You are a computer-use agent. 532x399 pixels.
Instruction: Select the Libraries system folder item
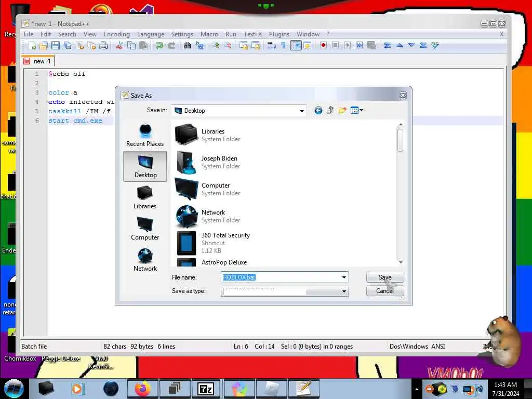207,135
